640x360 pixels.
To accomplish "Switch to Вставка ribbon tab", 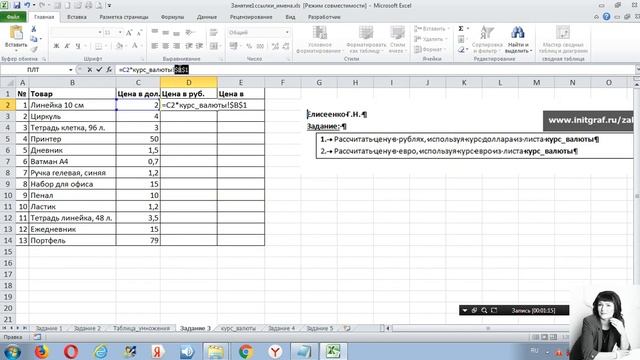I will tap(77, 17).
